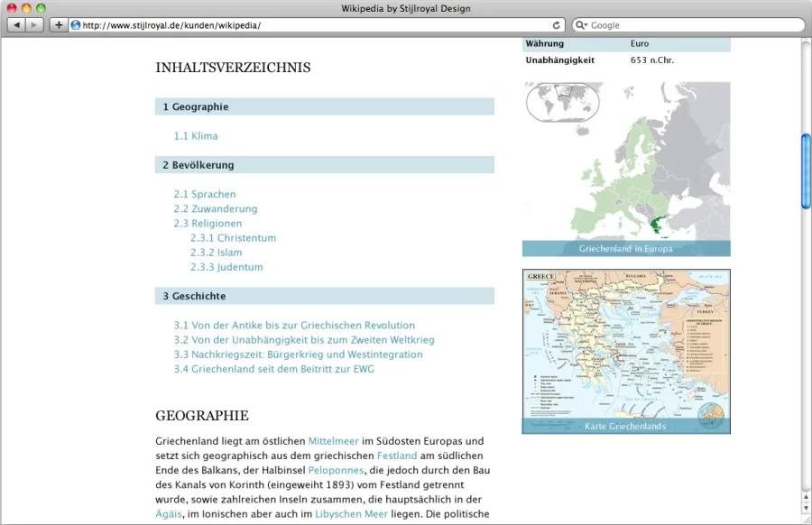812x525 pixels.
Task: Go to 3.3 Nachkriegszeit section link
Action: coord(298,355)
